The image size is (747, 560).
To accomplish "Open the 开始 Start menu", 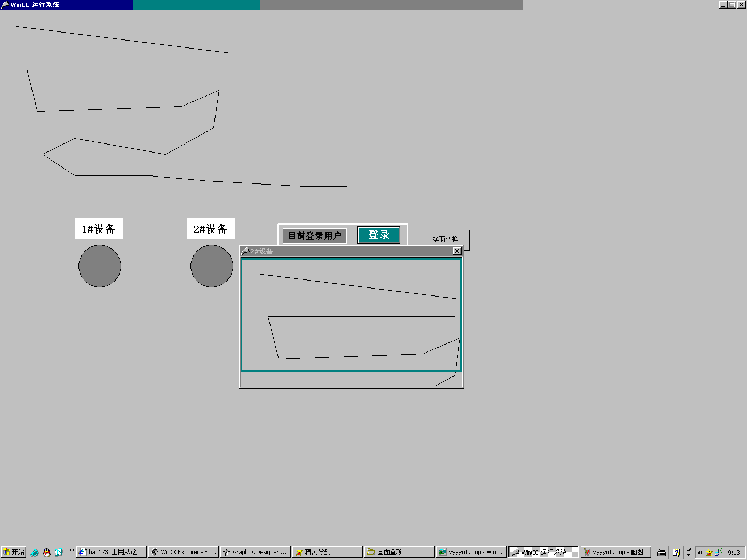I will (x=13, y=552).
